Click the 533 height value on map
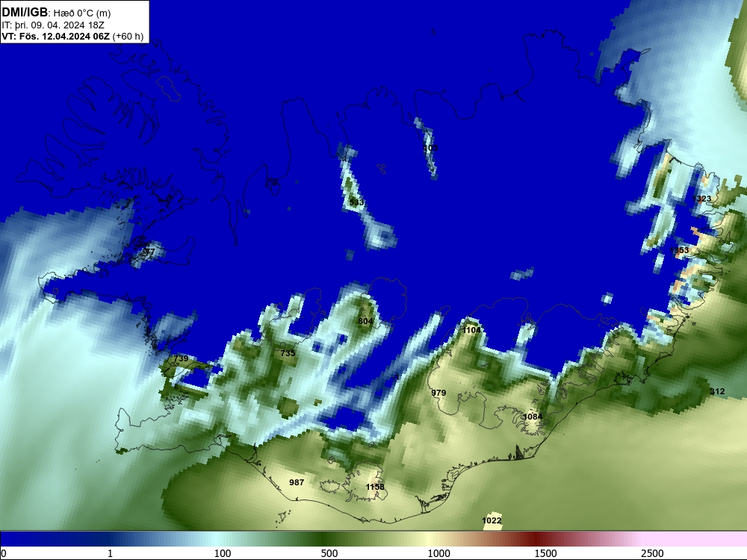Image resolution: width=747 pixels, height=560 pixels. 356,202
